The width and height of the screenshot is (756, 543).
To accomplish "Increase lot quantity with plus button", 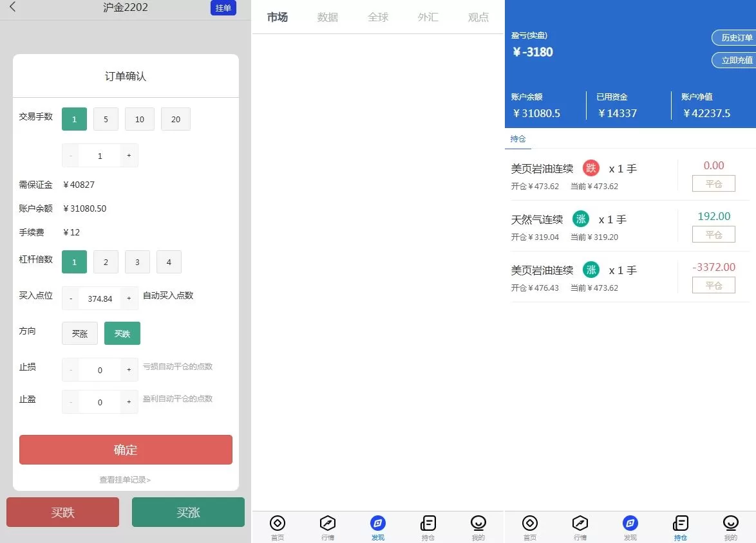I will click(x=129, y=156).
